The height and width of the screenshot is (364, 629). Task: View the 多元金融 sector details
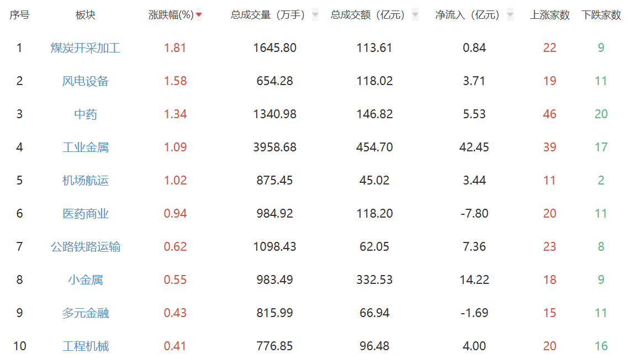click(85, 313)
